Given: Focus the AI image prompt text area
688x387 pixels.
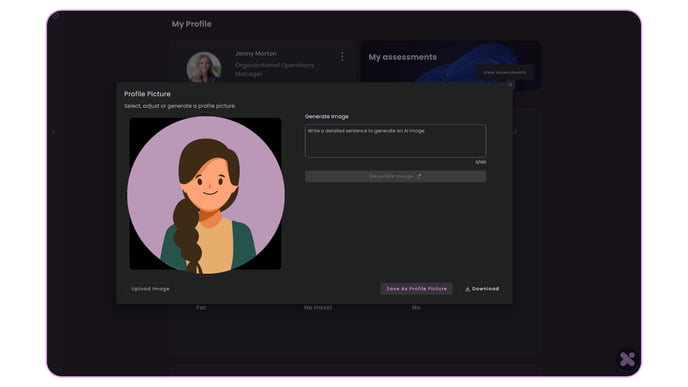Looking at the screenshot, I should (x=395, y=141).
